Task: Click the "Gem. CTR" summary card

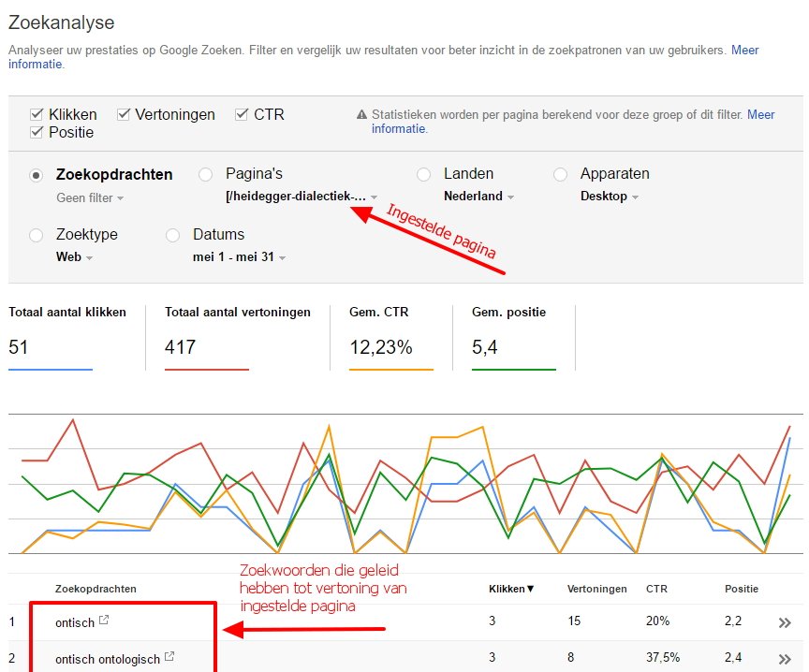Action: (x=391, y=338)
